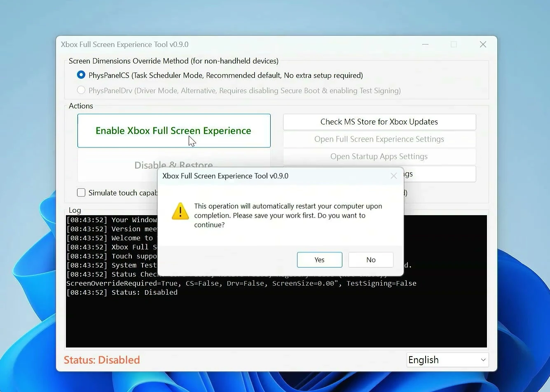550x392 pixels.
Task: Click the restart warning message text
Action: tap(288, 216)
